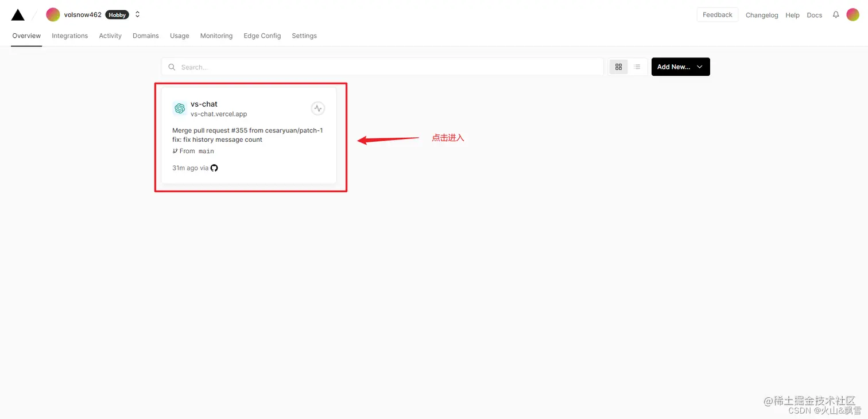Open the volsnow462 account avatar

pyautogui.click(x=53, y=15)
